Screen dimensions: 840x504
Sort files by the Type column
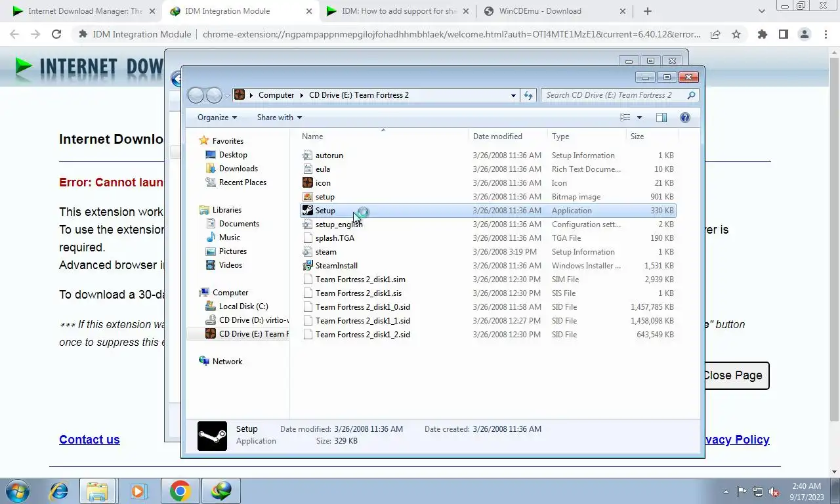click(x=587, y=136)
